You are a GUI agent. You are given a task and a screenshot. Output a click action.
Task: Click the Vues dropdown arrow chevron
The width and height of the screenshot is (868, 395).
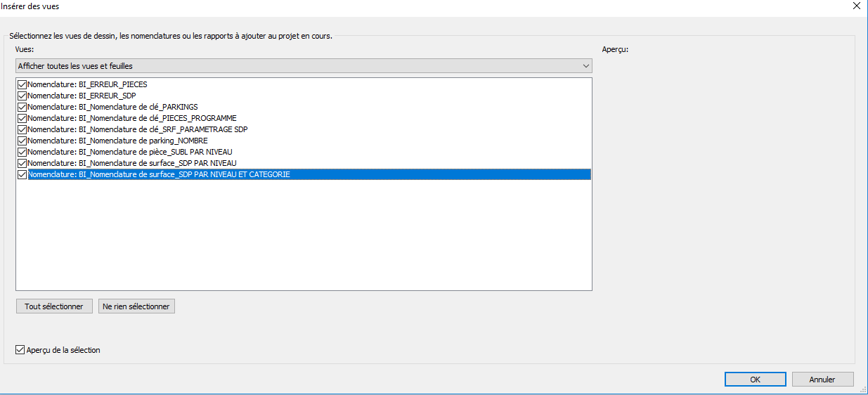pos(586,66)
